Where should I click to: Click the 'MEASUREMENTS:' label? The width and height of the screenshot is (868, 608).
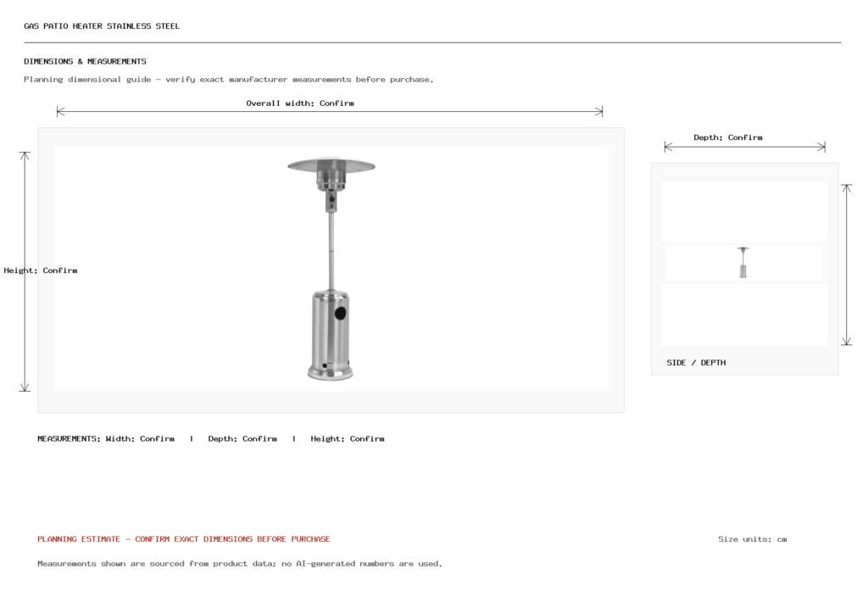click(70, 438)
